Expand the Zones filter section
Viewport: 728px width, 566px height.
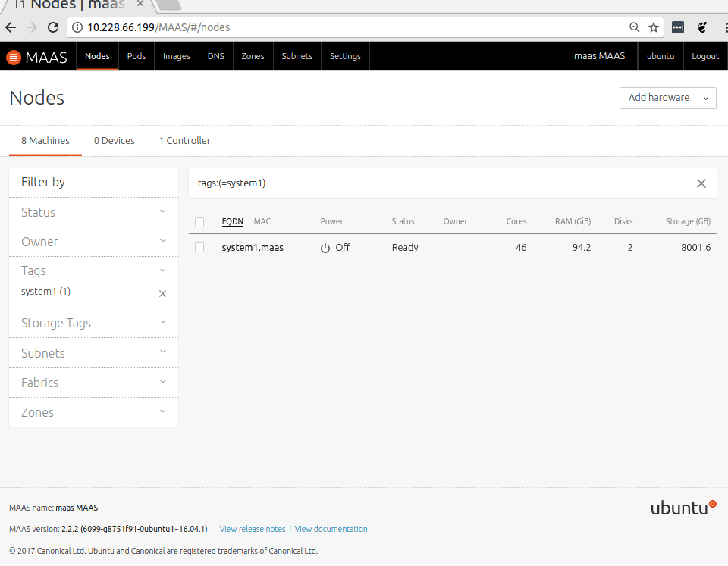click(x=93, y=412)
